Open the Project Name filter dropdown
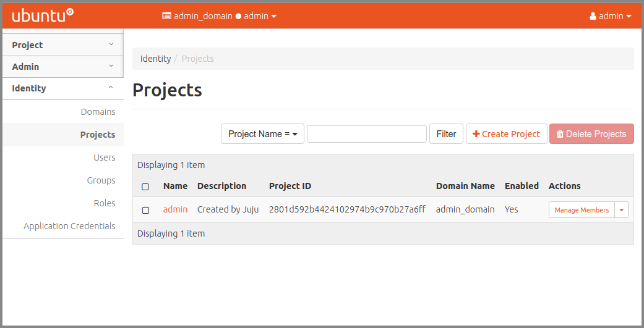 point(262,134)
